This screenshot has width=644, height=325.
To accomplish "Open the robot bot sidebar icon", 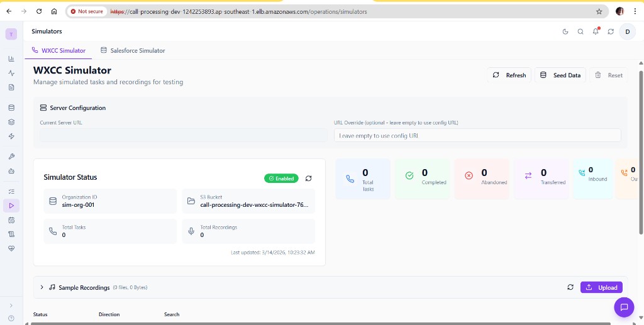I will tap(11, 171).
